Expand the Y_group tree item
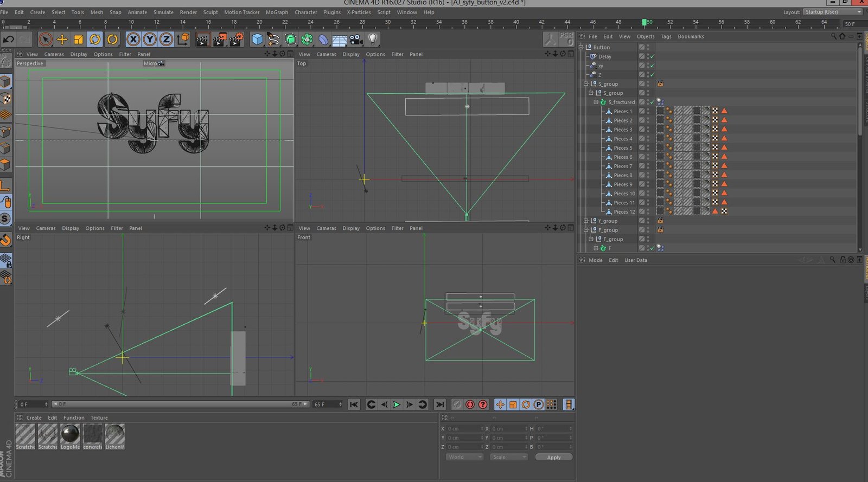Screen dimensions: 868x482 pyautogui.click(x=586, y=221)
